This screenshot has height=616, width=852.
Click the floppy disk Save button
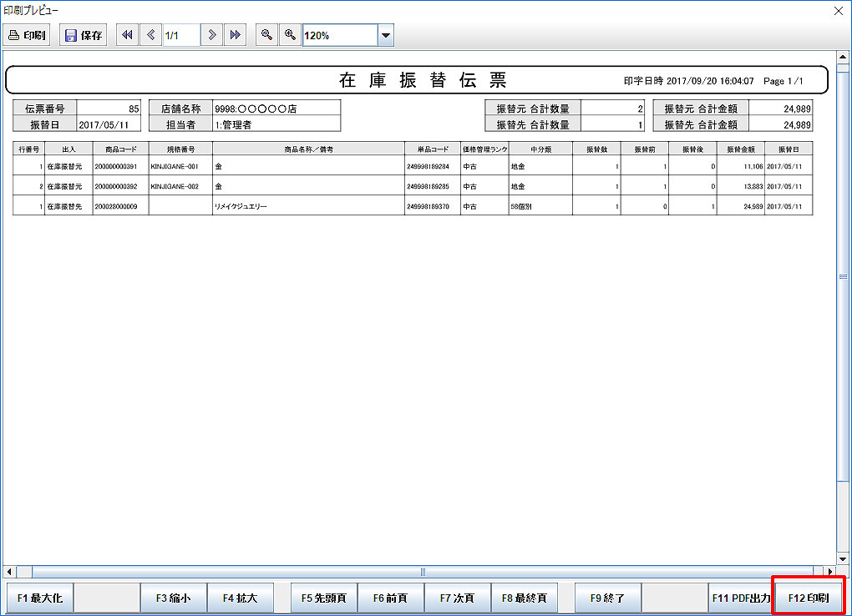(x=83, y=35)
